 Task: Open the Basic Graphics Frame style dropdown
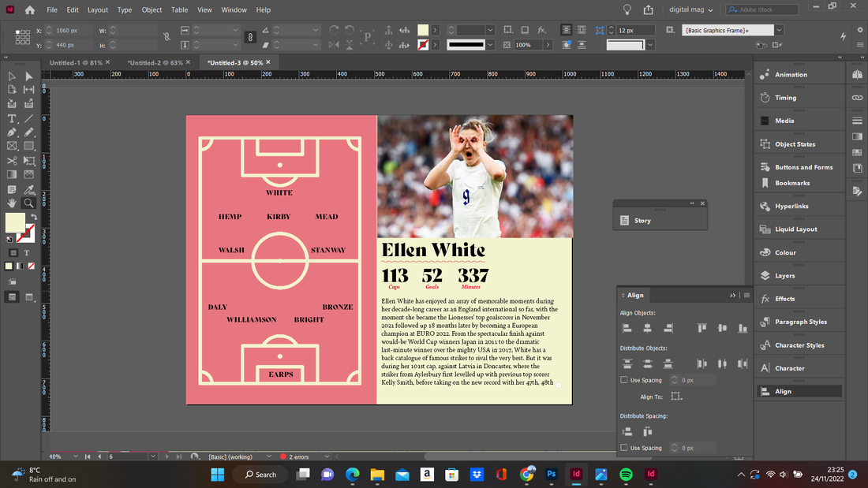pos(779,30)
